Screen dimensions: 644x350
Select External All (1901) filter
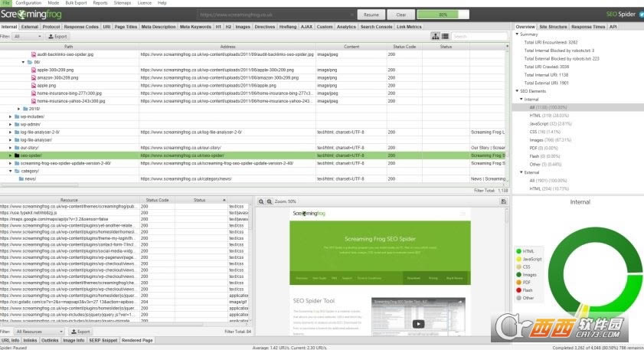pos(548,180)
